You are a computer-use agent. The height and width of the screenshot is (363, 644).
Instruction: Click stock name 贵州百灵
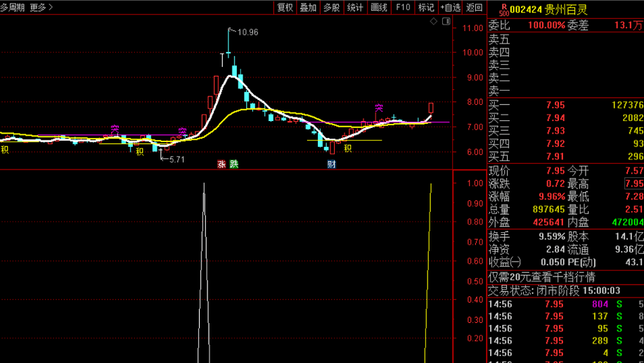pos(565,10)
